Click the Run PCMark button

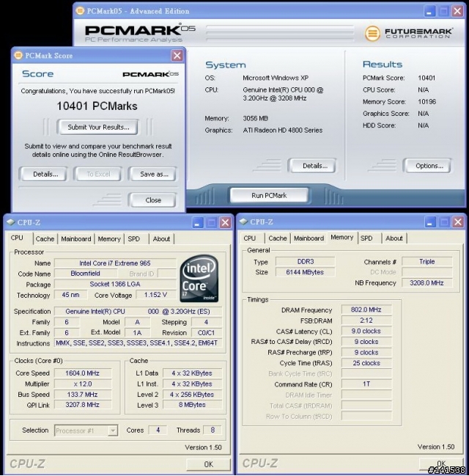click(269, 196)
